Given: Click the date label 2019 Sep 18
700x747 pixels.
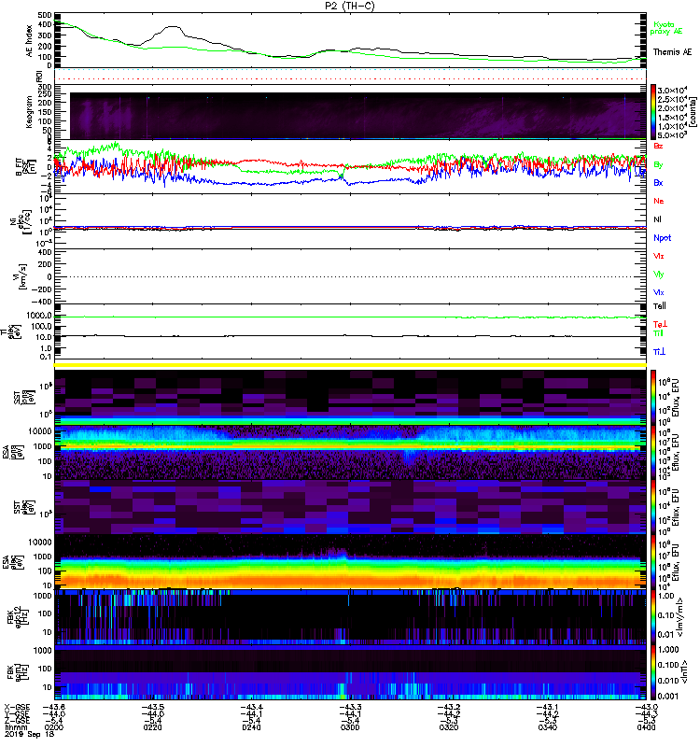Looking at the screenshot, I should [x=29, y=734].
